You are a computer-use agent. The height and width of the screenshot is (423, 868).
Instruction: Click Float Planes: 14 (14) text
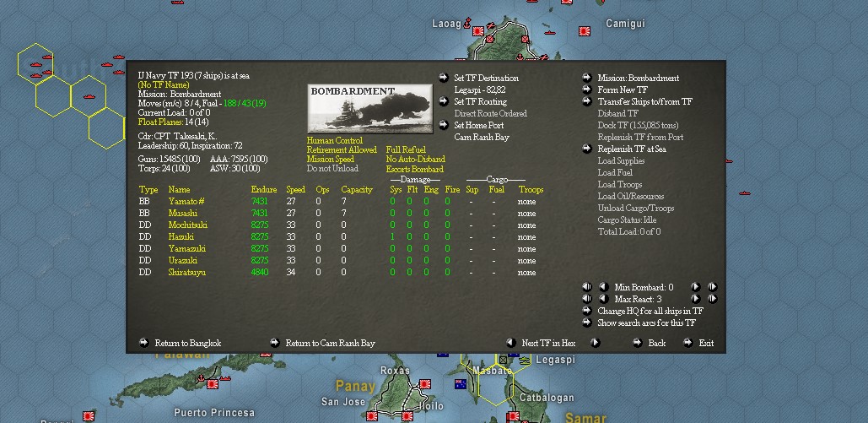pyautogui.click(x=173, y=122)
